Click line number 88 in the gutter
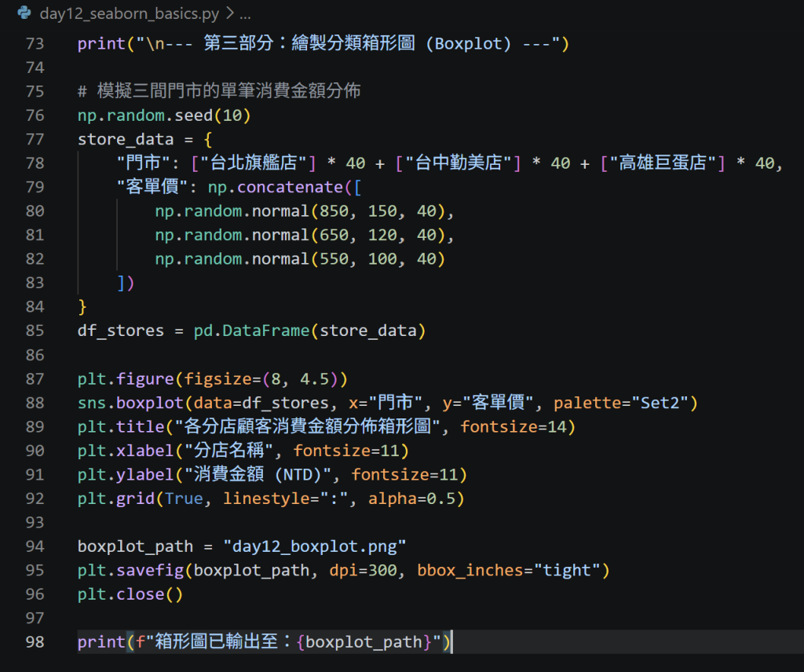 pyautogui.click(x=35, y=403)
